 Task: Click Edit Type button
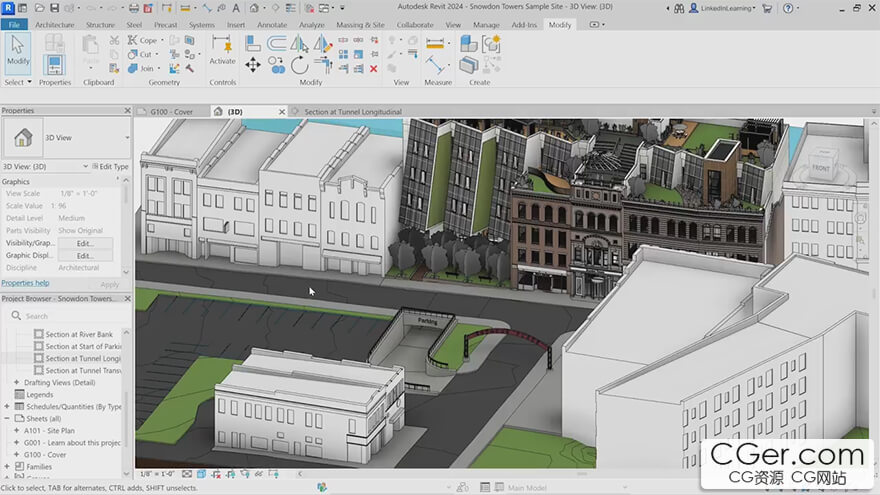pos(111,167)
